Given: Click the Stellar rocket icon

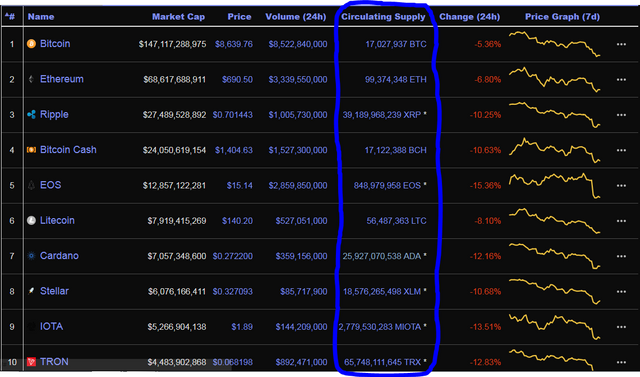Looking at the screenshot, I should tap(31, 291).
